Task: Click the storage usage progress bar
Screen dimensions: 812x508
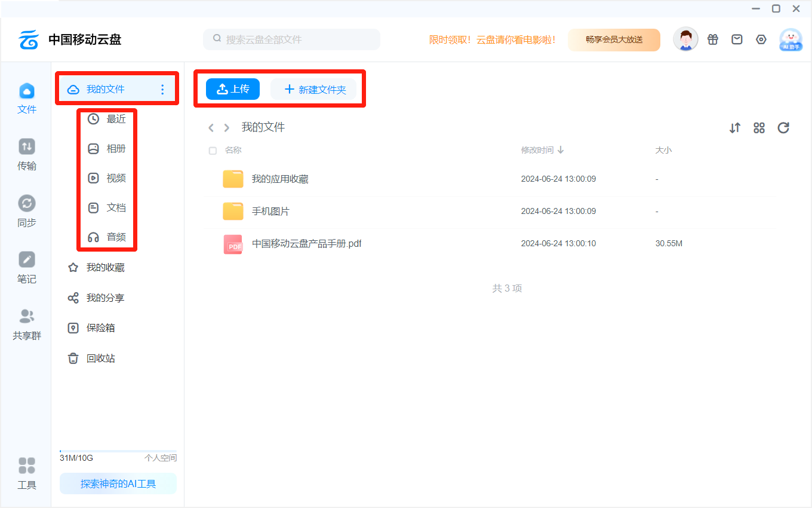Action: pyautogui.click(x=118, y=451)
